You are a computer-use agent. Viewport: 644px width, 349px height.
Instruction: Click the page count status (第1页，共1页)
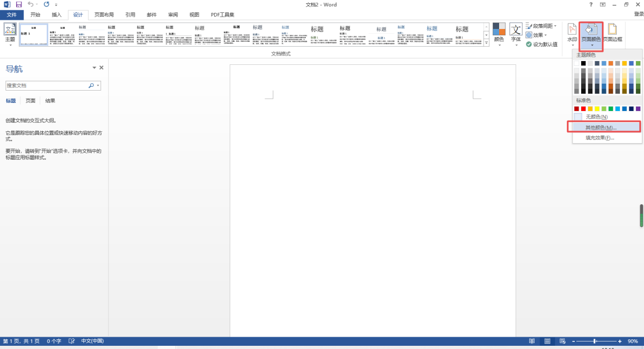click(x=21, y=341)
